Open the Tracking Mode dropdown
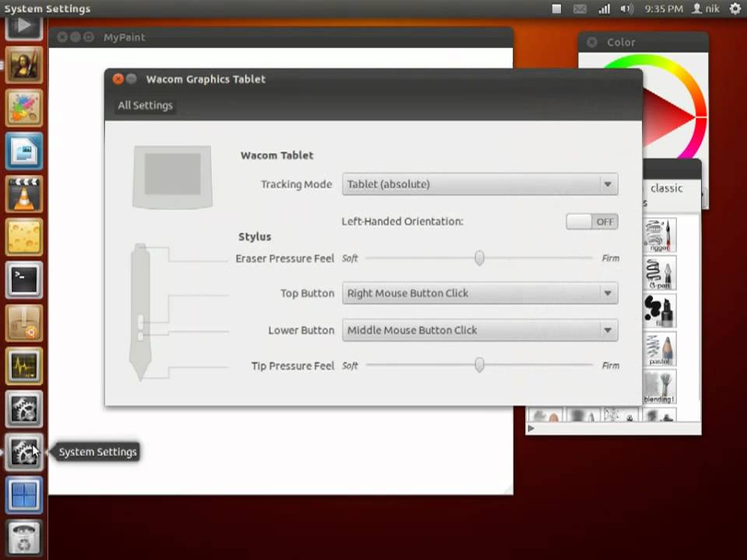The height and width of the screenshot is (560, 747). 480,184
